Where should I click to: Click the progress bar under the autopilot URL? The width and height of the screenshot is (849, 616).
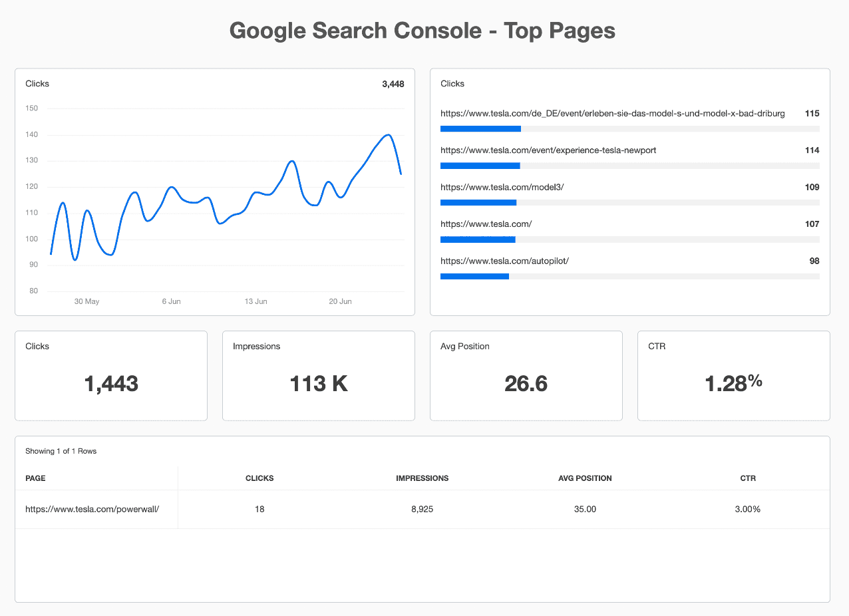[629, 276]
